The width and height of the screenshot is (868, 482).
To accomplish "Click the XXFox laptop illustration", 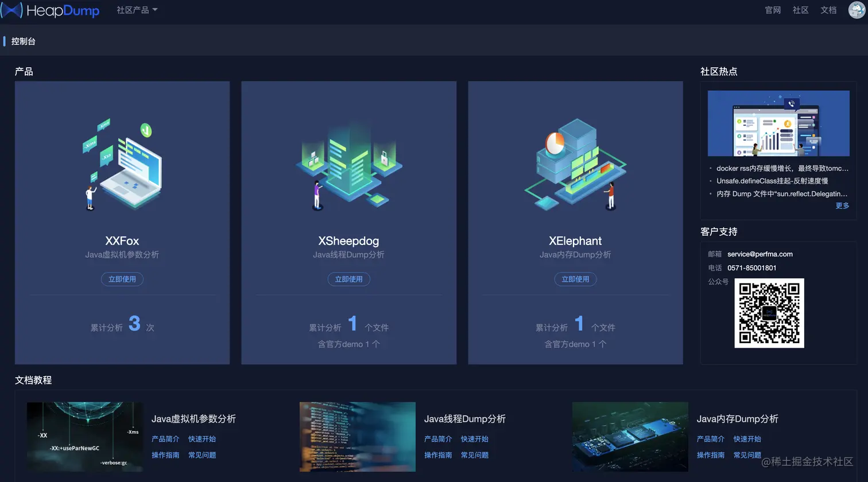I will 122,165.
